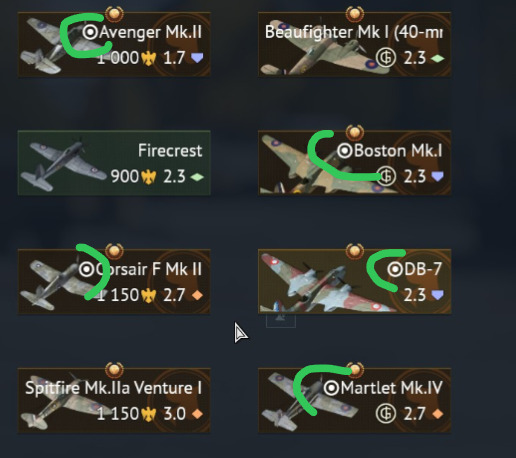Click the Martlet Mk.IV marketplace coin icon
Image resolution: width=516 pixels, height=458 pixels.
click(386, 413)
